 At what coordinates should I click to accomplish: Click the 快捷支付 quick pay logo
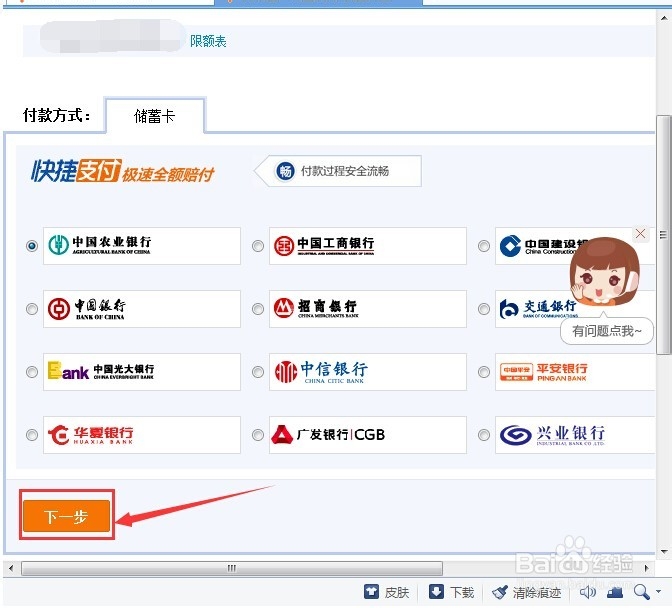pos(76,171)
